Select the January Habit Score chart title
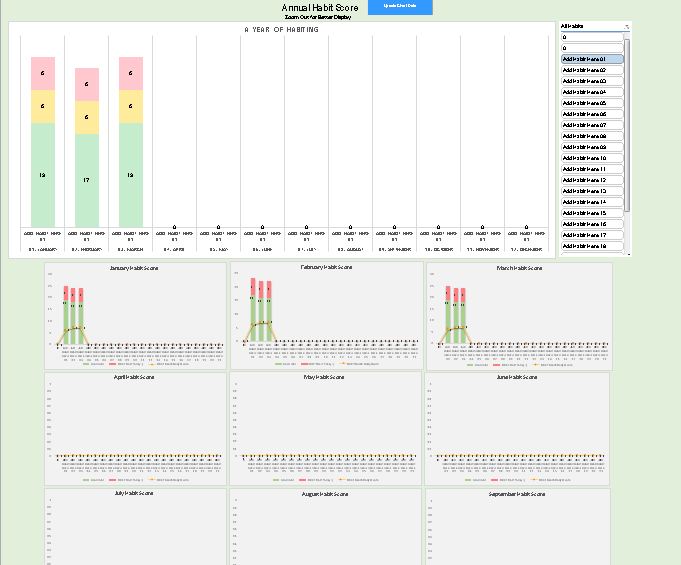 (x=134, y=268)
